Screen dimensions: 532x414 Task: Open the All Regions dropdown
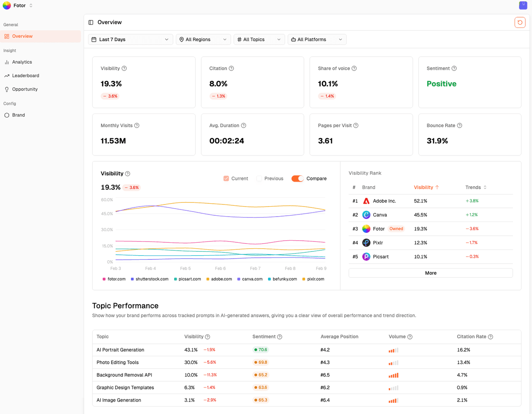[203, 39]
